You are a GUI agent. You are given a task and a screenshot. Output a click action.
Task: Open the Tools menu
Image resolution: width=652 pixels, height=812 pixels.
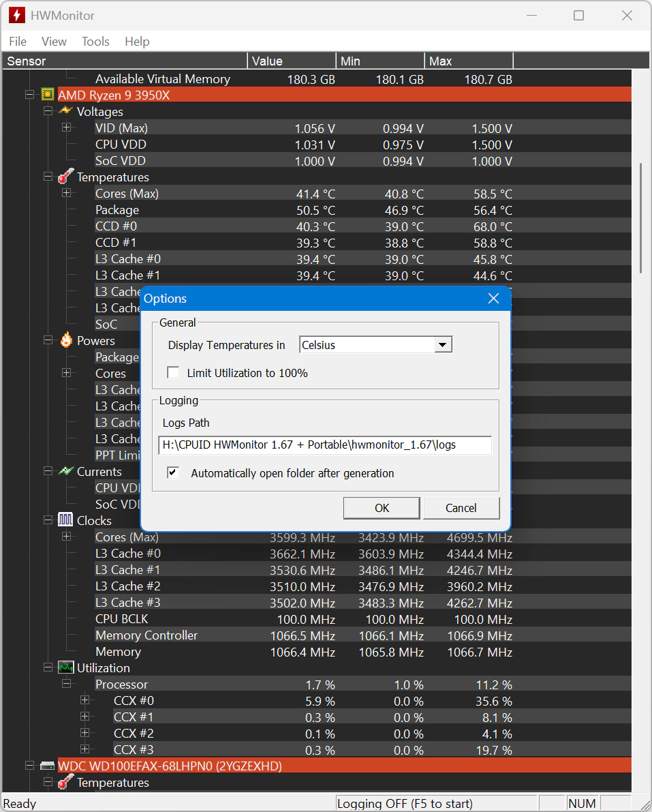96,42
